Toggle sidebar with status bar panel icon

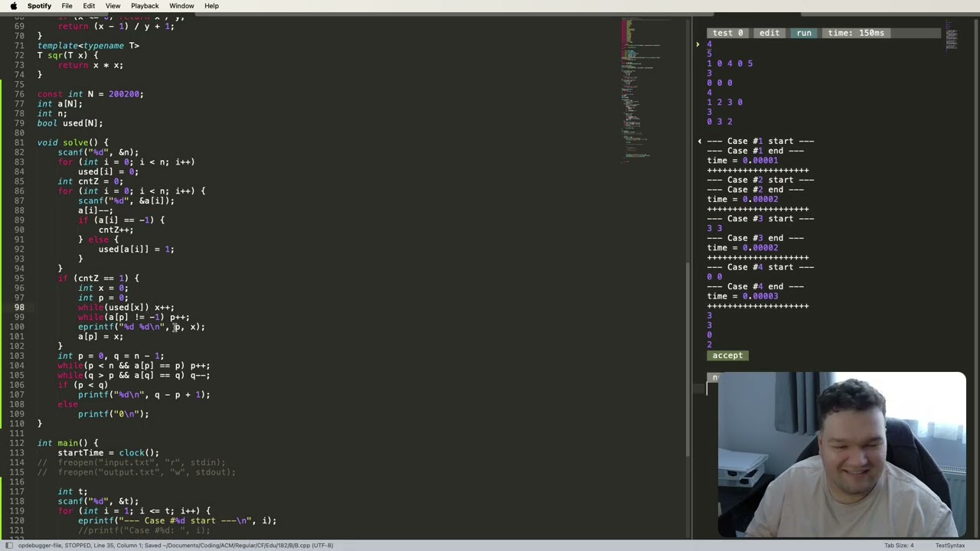point(10,546)
